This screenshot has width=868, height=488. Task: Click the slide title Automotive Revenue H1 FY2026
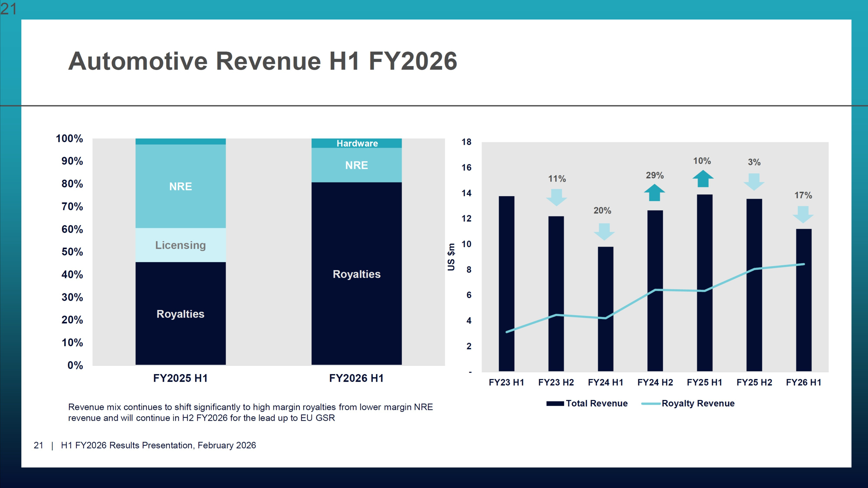263,61
